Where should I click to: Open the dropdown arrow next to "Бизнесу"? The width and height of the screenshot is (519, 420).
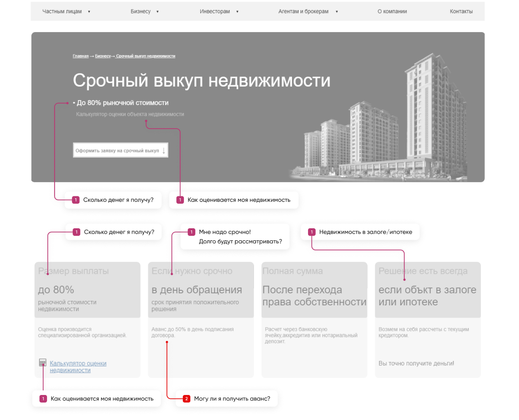pos(157,12)
